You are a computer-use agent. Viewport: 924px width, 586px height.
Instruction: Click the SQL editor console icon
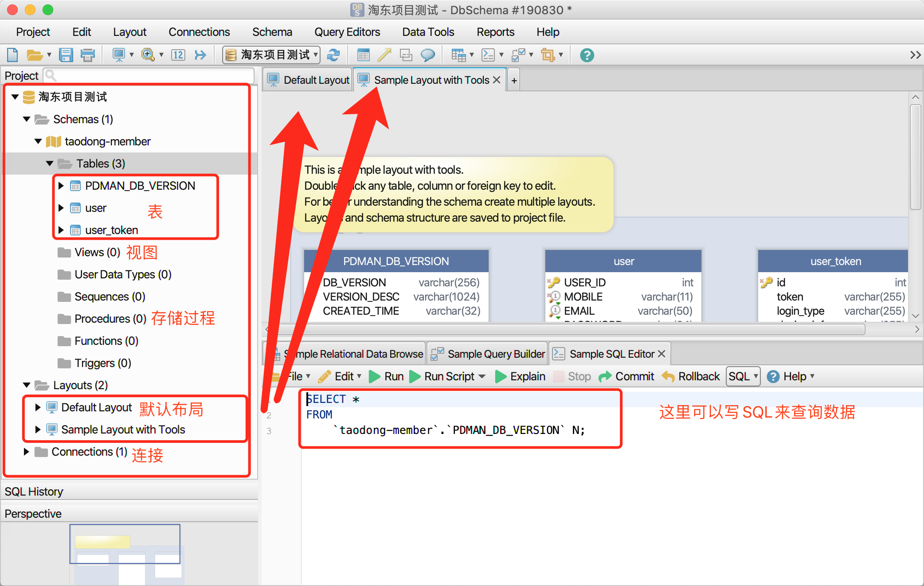[488, 55]
